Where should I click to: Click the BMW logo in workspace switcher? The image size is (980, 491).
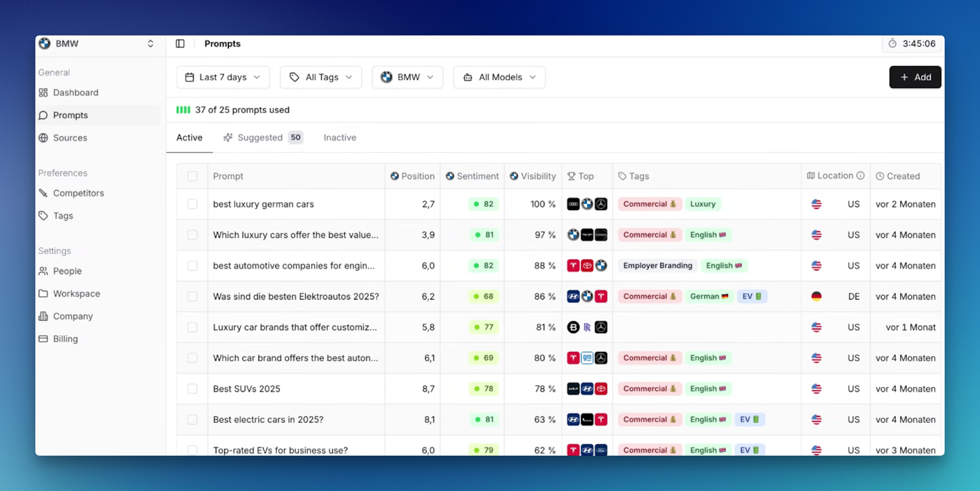pyautogui.click(x=45, y=44)
